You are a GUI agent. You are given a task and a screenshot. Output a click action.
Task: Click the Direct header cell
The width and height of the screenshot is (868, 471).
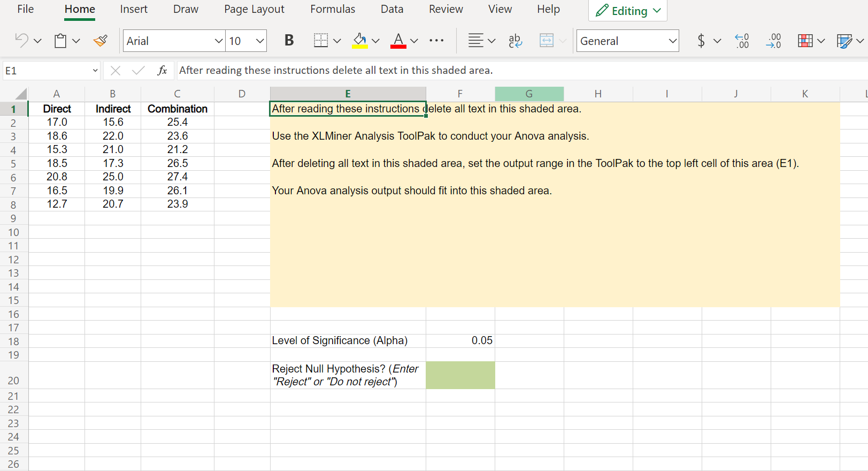[x=57, y=109]
